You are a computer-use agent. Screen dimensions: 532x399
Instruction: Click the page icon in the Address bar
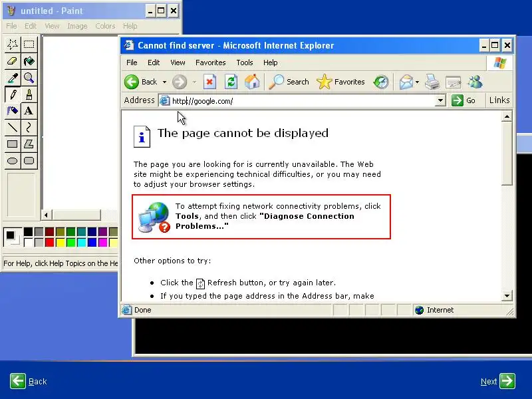point(164,100)
